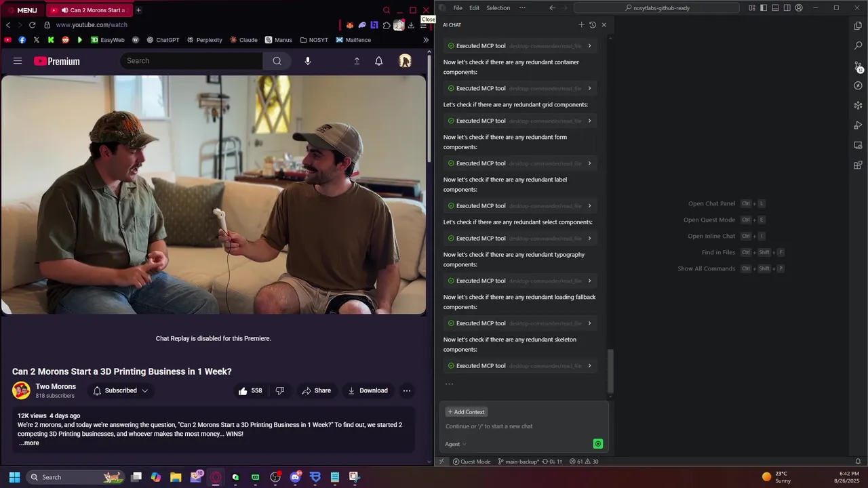Open the Facebook bookmark icon

[22, 40]
